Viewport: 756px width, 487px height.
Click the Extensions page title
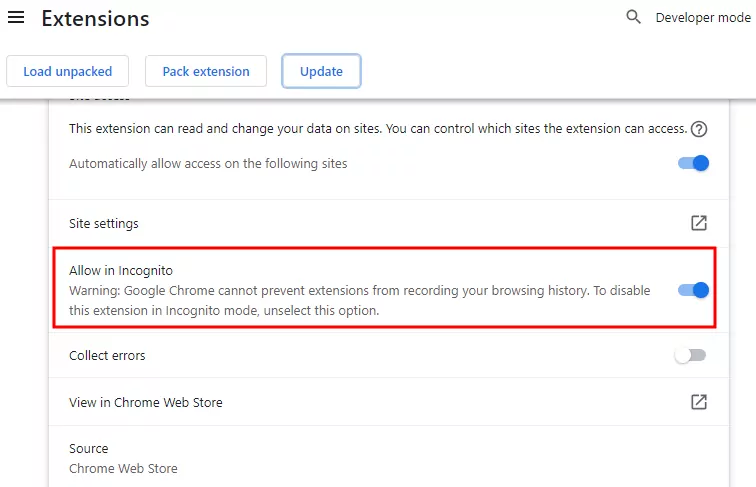(95, 19)
